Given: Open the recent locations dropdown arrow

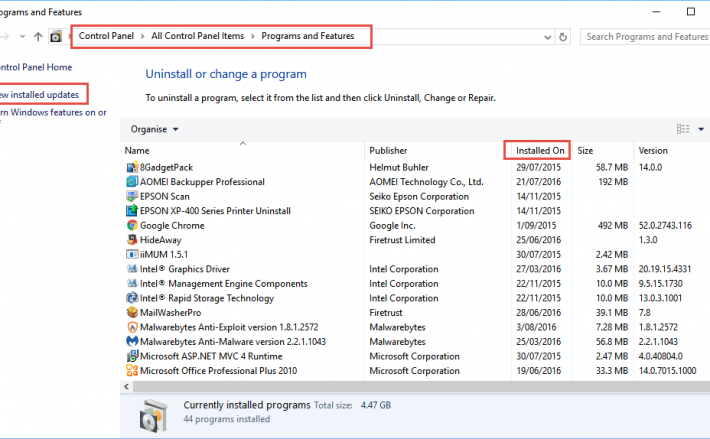Looking at the screenshot, I should pos(22,37).
